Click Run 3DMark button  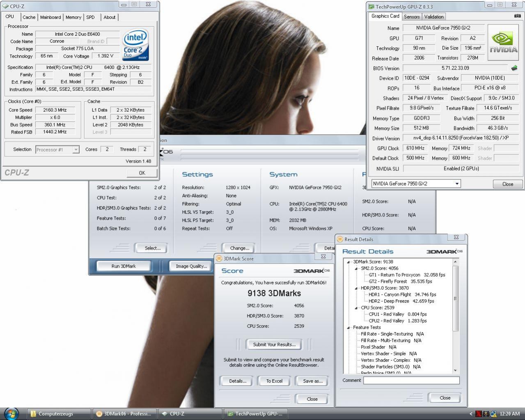click(x=124, y=266)
